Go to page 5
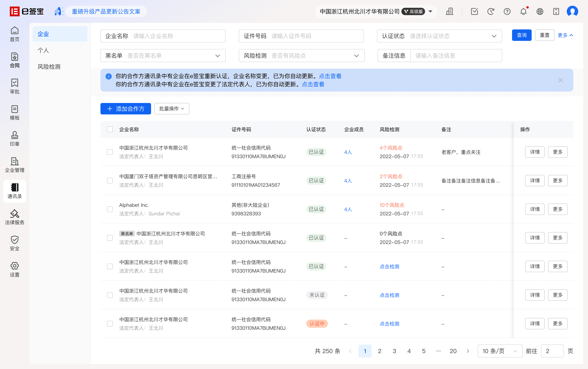 (x=424, y=351)
